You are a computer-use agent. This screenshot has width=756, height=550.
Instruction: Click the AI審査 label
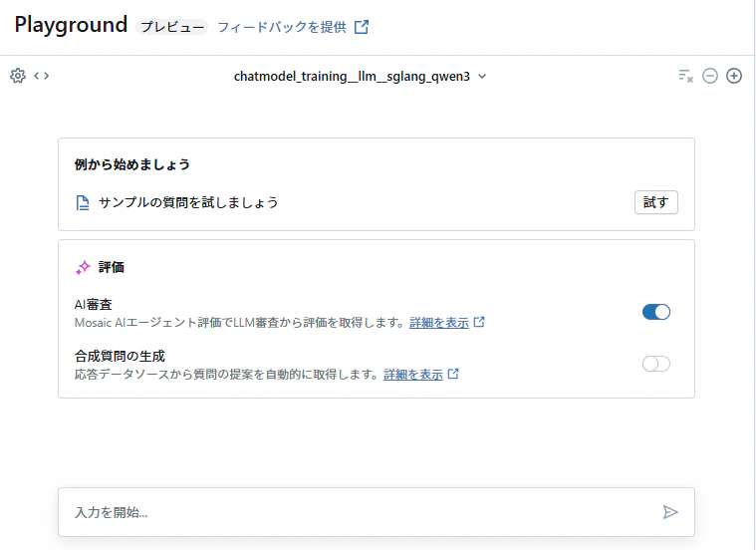[x=93, y=305]
